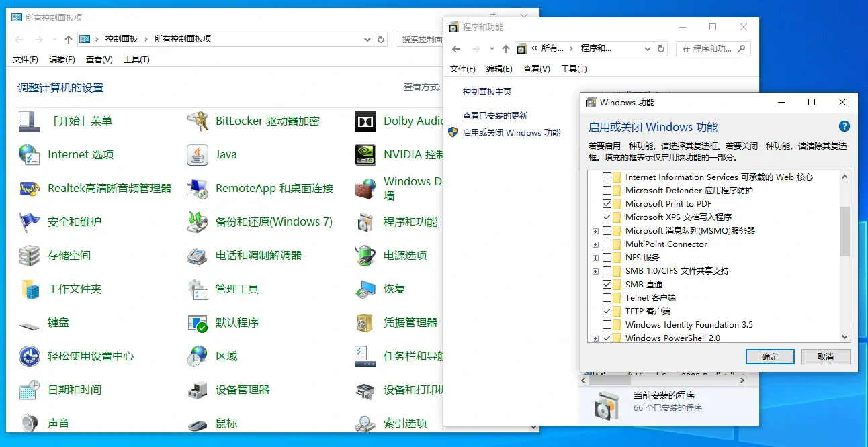The width and height of the screenshot is (868, 447).
Task: Open Dolby Audio icon
Action: pos(365,121)
